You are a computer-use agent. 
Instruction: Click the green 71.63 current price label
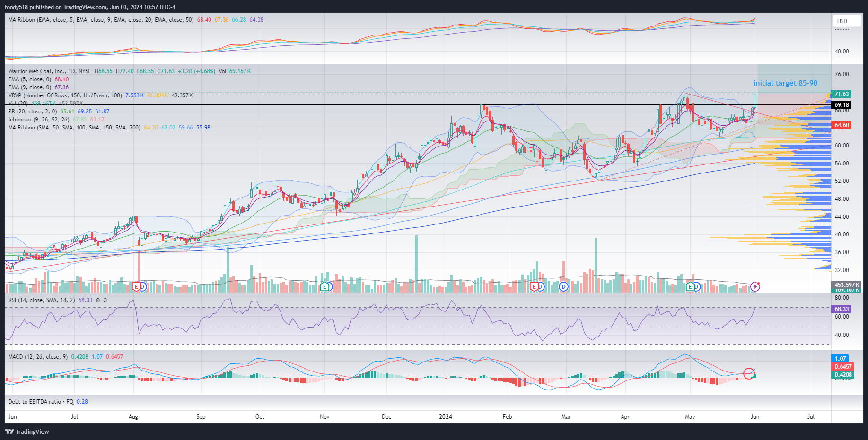tap(842, 94)
